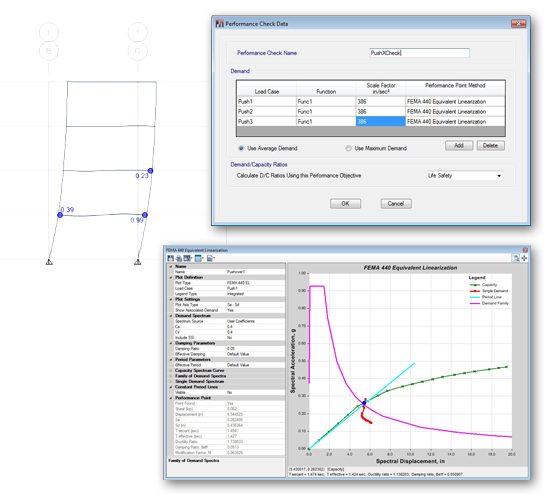Click the save icon in the FEMA 440 toolbar

(170, 258)
